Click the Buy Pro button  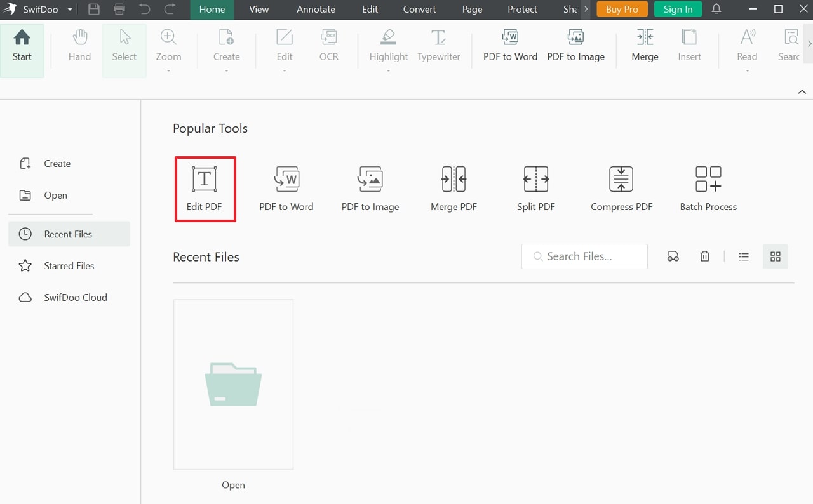(622, 9)
